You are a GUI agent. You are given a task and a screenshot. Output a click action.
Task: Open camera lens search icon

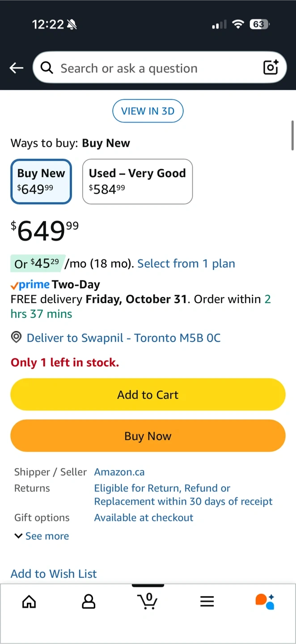[271, 68]
